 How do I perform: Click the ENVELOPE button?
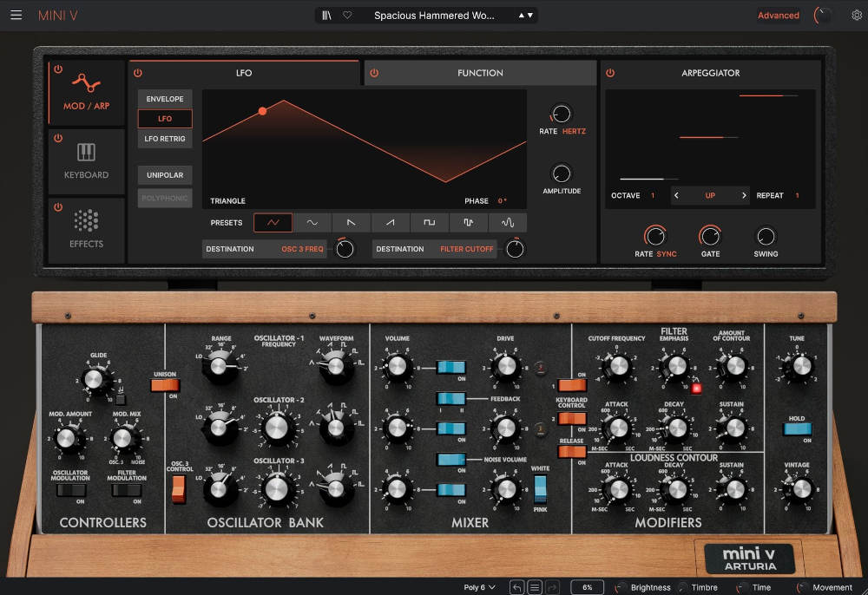click(164, 98)
